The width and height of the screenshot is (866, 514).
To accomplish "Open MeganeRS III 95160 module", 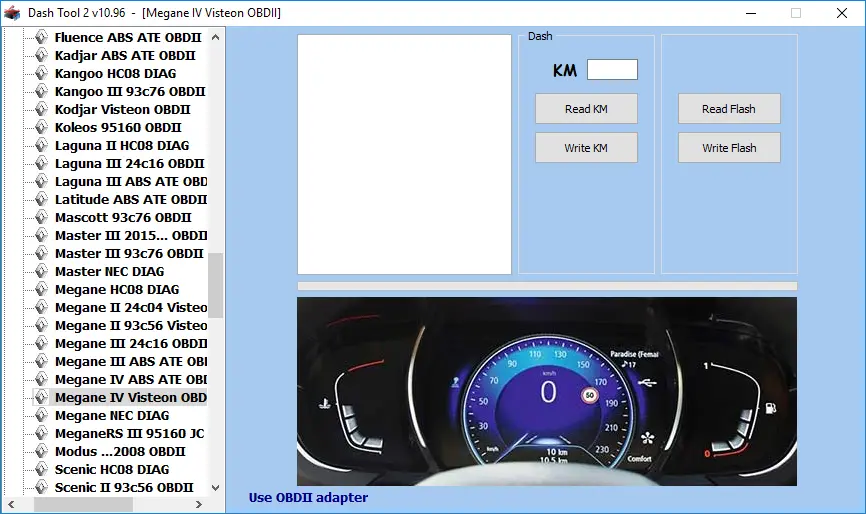I will pos(130,433).
